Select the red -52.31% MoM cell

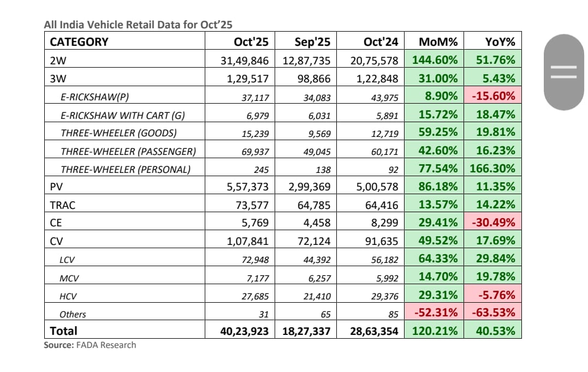tap(435, 314)
